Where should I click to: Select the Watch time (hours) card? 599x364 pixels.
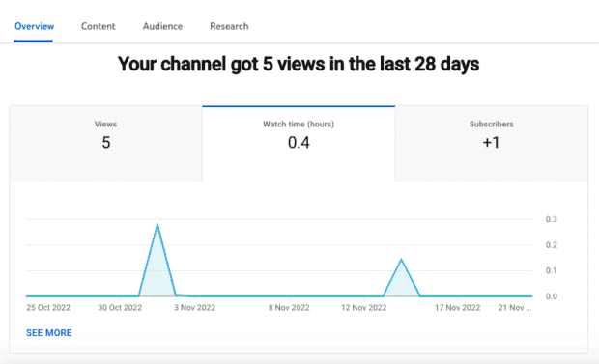299,143
